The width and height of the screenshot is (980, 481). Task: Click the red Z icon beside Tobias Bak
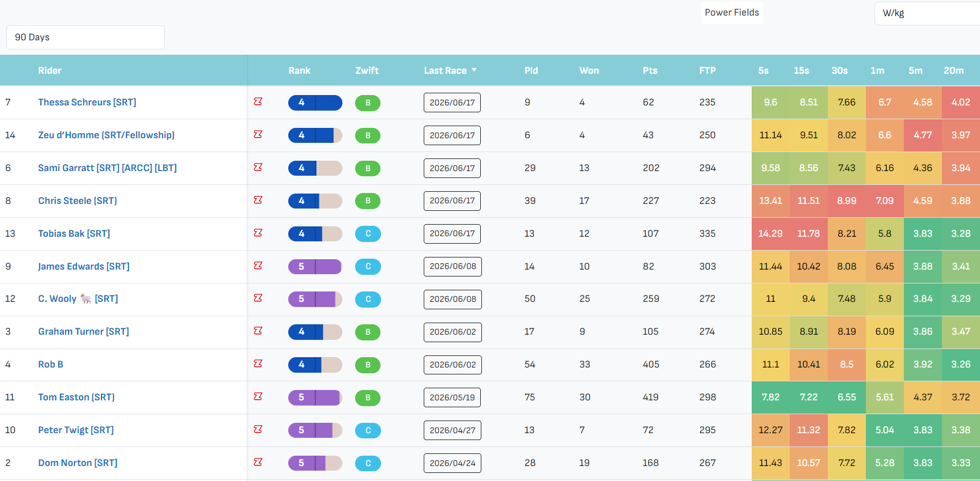(258, 233)
